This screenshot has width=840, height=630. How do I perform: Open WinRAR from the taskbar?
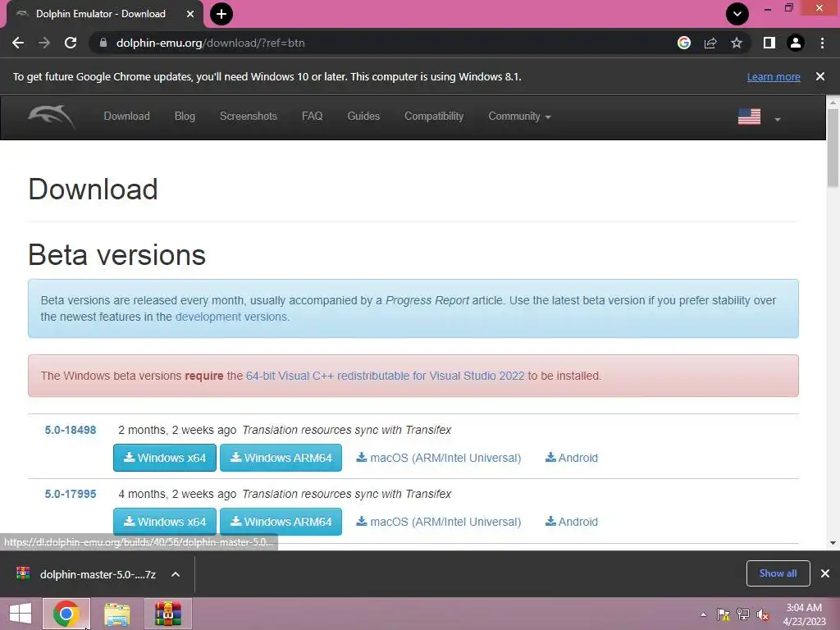(167, 614)
